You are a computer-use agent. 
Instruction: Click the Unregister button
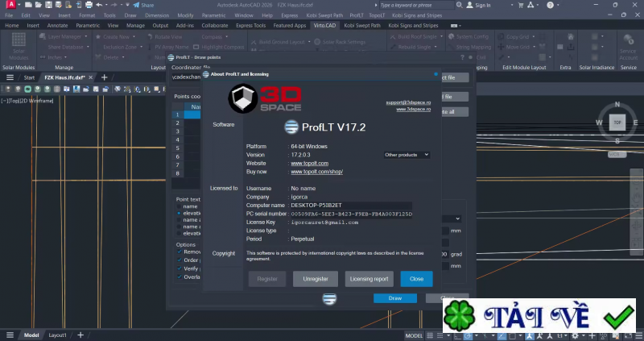[316, 279]
